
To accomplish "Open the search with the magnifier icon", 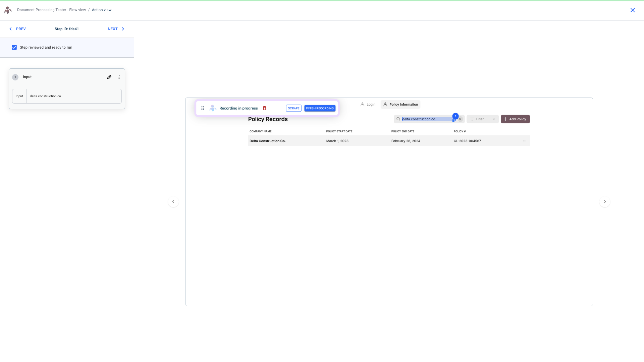I will click(397, 119).
